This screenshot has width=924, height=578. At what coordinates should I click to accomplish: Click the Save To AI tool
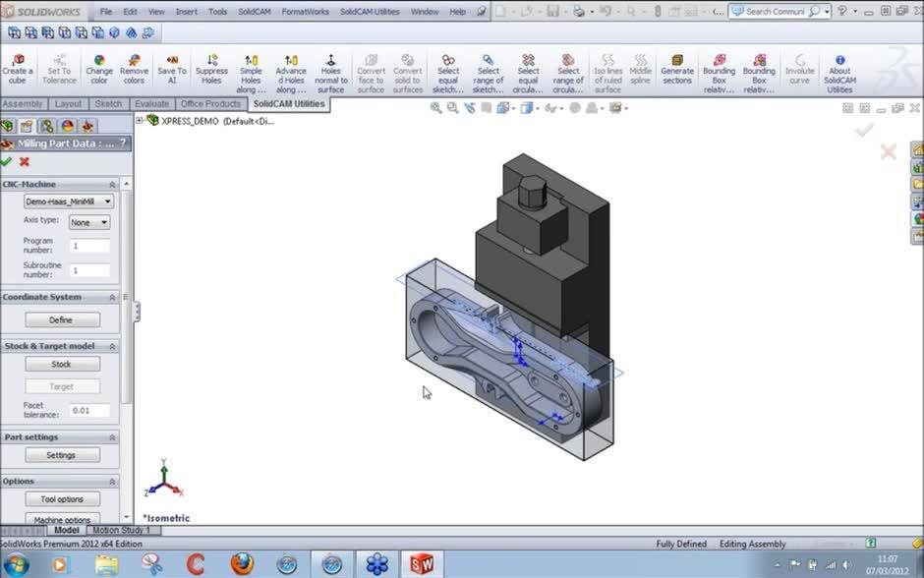[171, 69]
